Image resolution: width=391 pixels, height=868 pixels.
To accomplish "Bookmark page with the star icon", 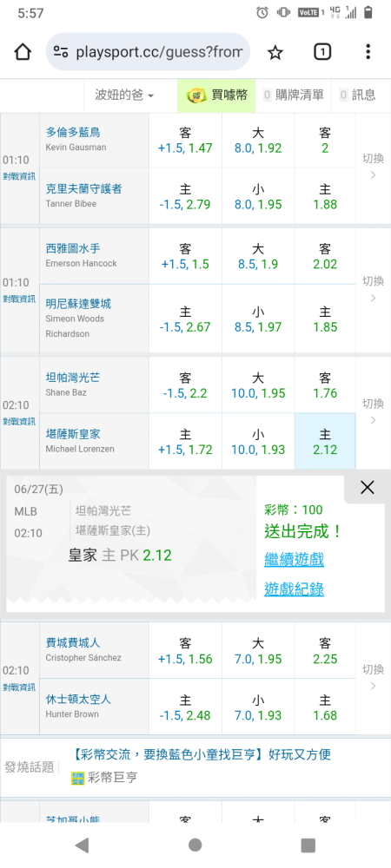I will [x=275, y=52].
